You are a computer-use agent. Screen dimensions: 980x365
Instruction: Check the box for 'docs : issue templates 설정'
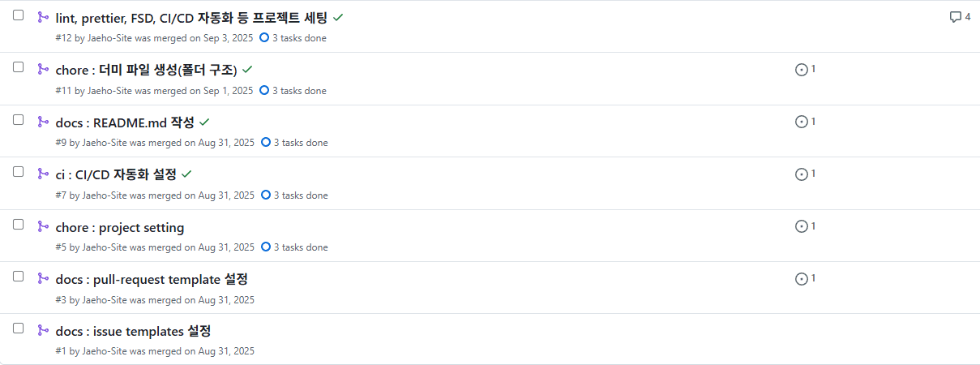(19, 328)
